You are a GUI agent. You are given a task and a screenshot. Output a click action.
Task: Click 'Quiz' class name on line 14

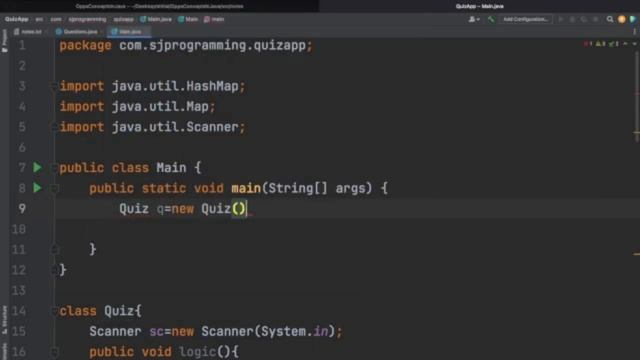(119, 311)
